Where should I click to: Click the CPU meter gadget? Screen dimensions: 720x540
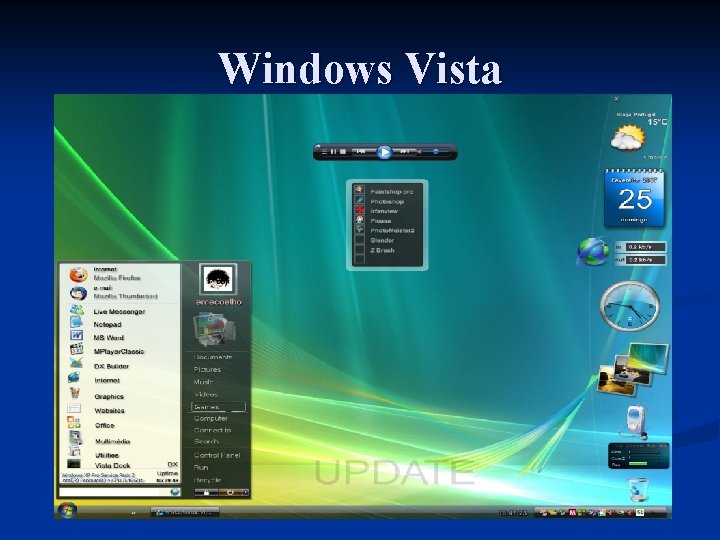tap(638, 456)
